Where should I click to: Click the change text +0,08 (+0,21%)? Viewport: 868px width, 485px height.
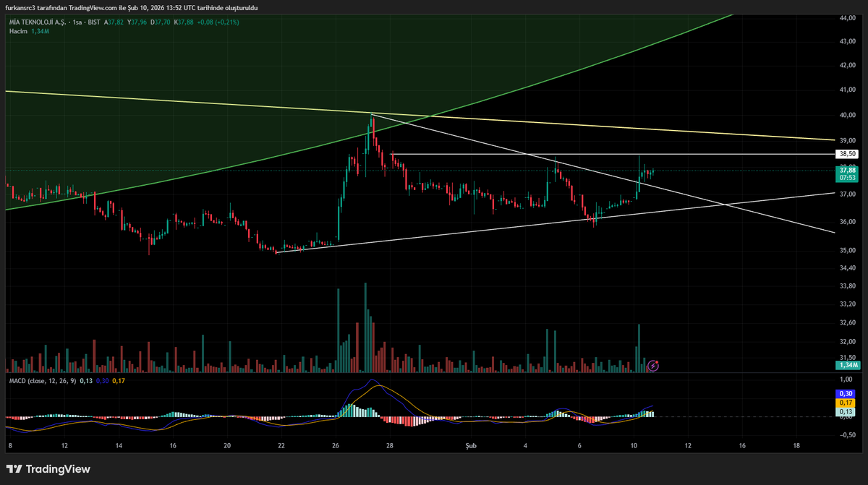coord(218,22)
